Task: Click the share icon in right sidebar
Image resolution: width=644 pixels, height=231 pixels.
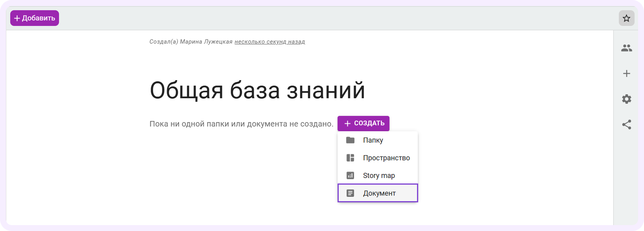Action: pyautogui.click(x=626, y=125)
